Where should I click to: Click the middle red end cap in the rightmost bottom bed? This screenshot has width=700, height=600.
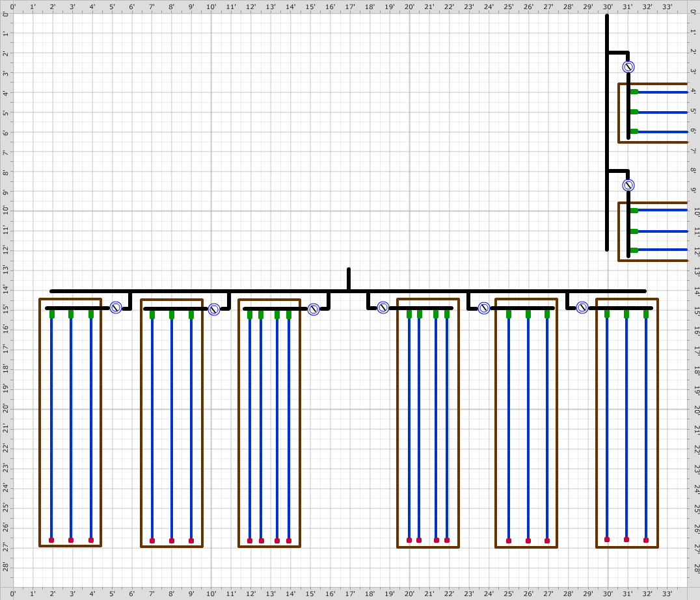tap(626, 540)
